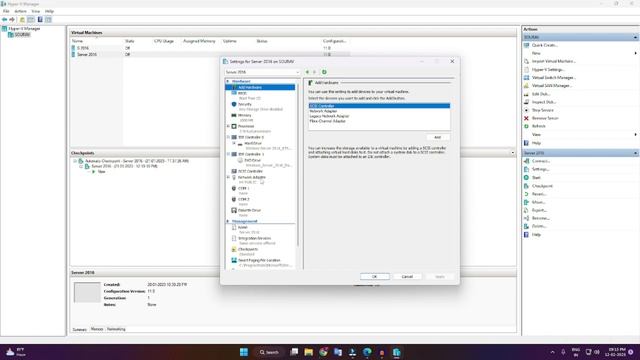
Task: Click Inspect Disk action
Action: tap(544, 102)
